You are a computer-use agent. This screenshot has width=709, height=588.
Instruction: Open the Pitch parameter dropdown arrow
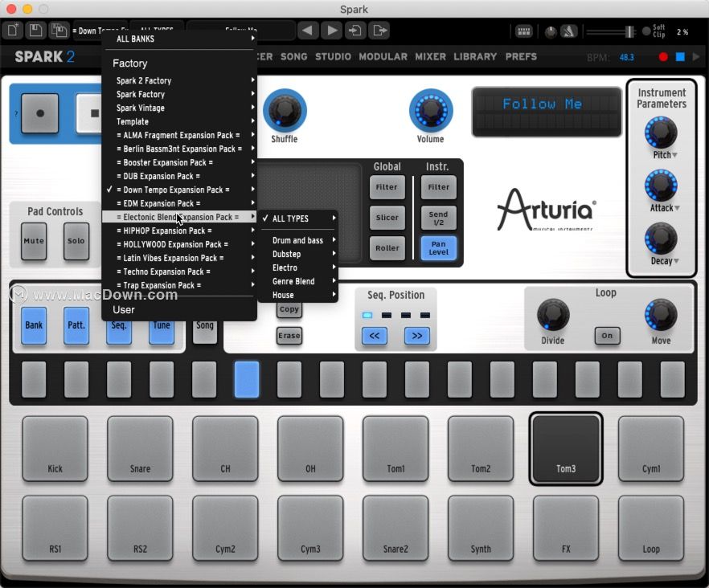[675, 155]
